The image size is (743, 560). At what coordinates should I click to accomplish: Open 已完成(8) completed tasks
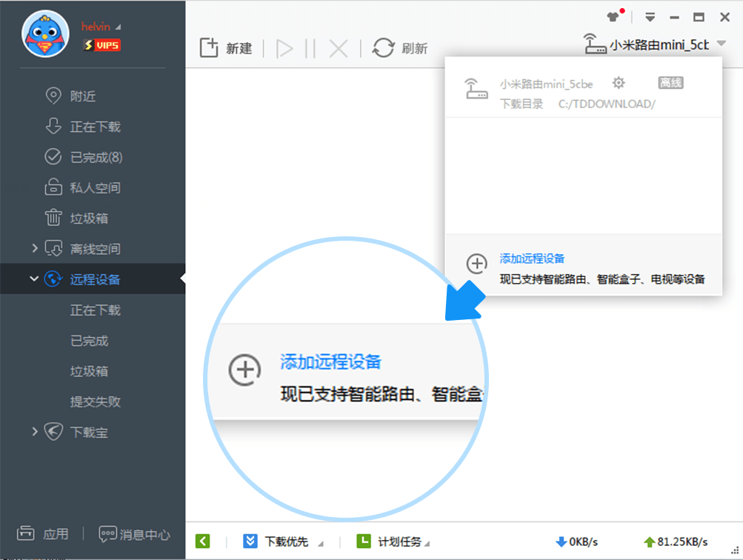[89, 157]
